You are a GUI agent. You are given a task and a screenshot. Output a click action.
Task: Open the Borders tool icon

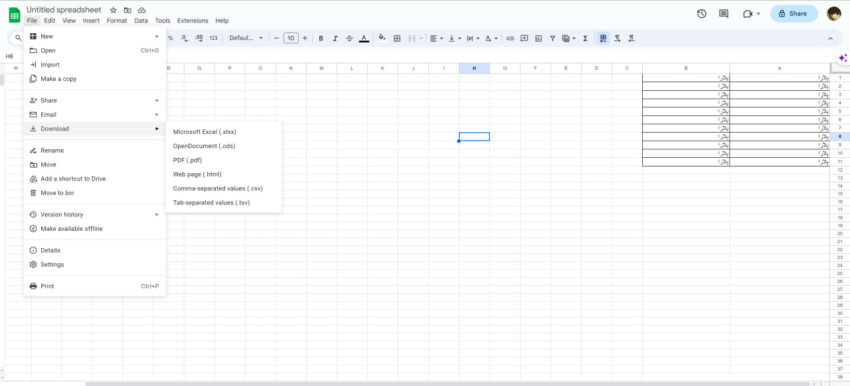pyautogui.click(x=397, y=38)
